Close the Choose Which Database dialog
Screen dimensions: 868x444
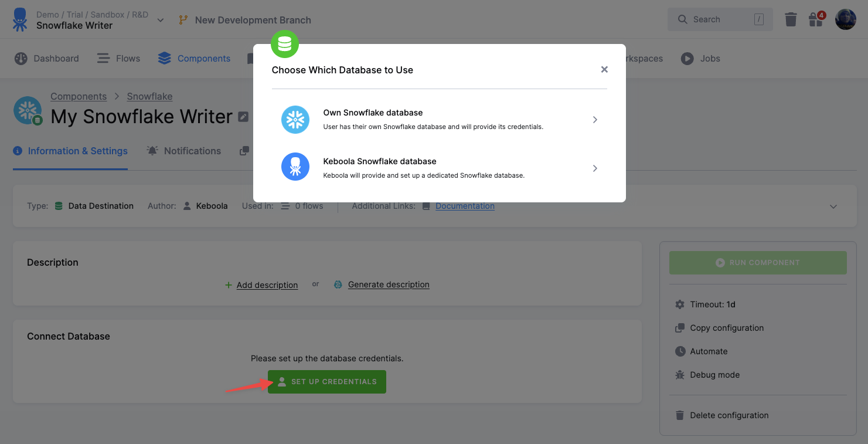604,70
